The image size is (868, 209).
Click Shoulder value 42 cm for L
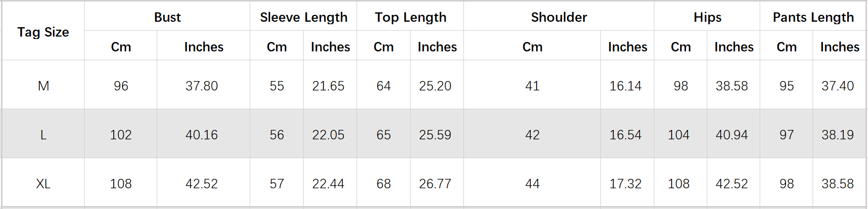[532, 135]
